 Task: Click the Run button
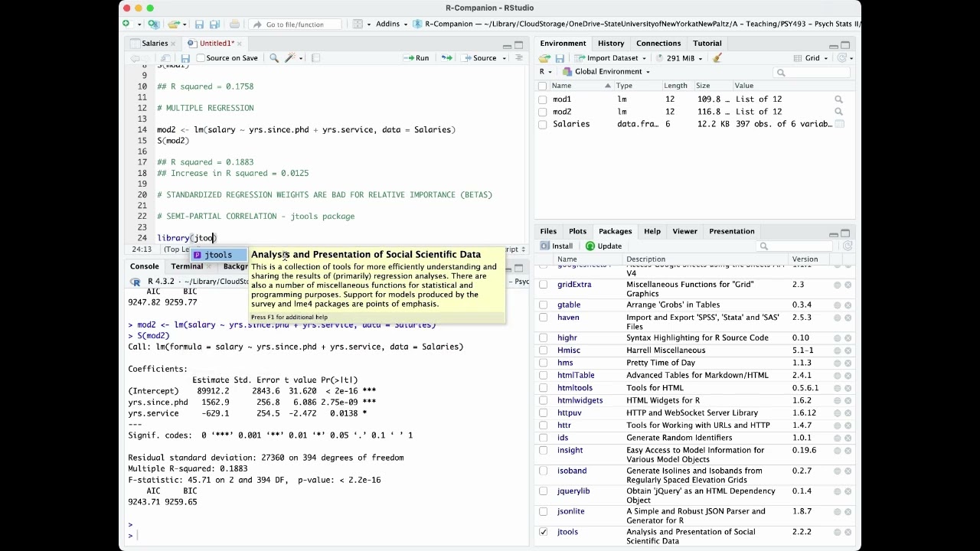416,58
